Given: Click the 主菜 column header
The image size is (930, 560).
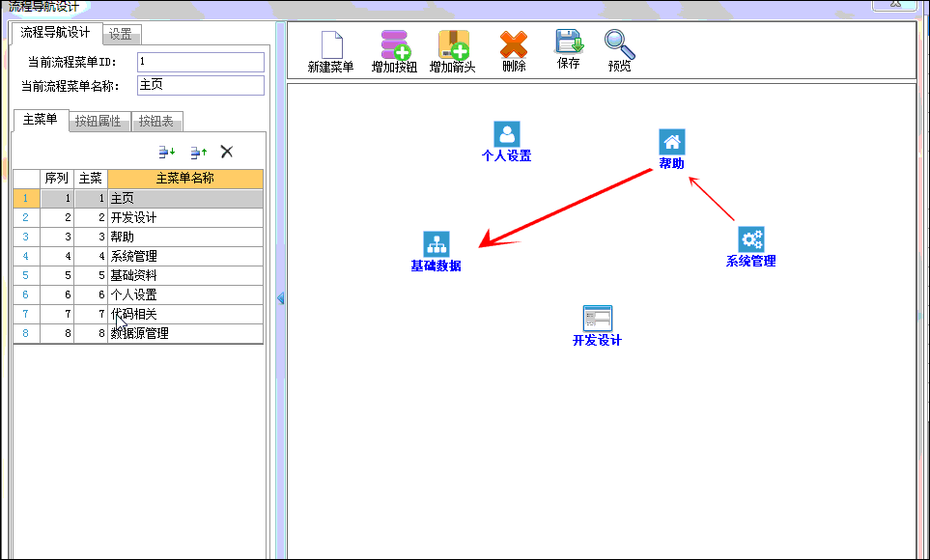Looking at the screenshot, I should tap(91, 179).
